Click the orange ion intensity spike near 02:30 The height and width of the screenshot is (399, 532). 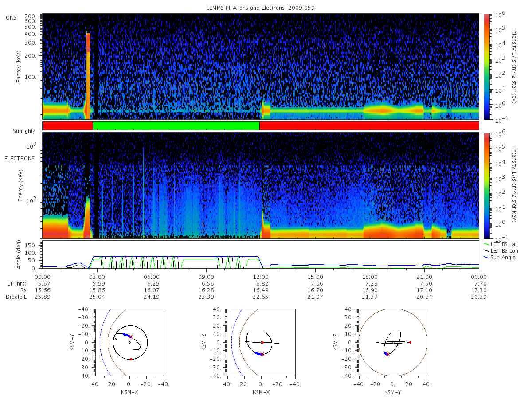pyautogui.click(x=88, y=75)
